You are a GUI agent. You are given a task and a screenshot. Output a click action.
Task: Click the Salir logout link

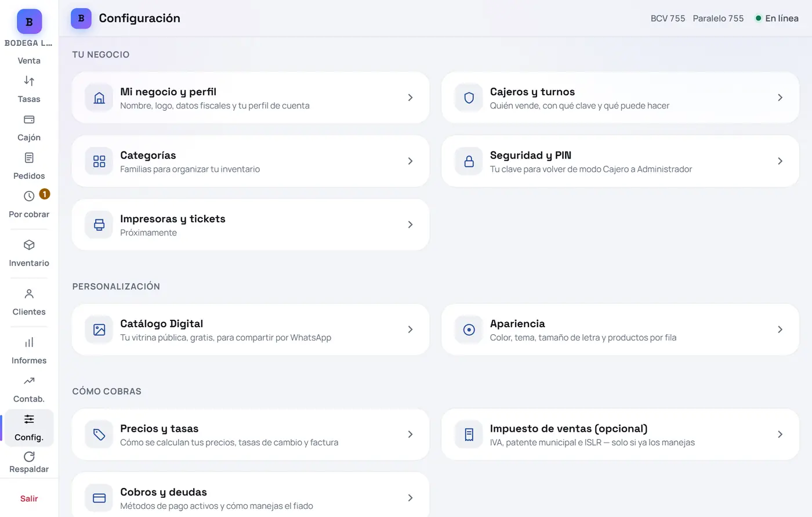(29, 498)
